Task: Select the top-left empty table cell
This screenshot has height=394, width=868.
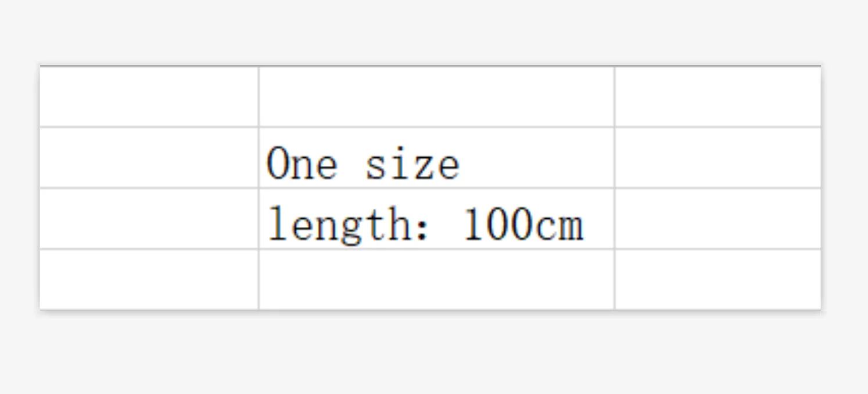Action: [149, 96]
